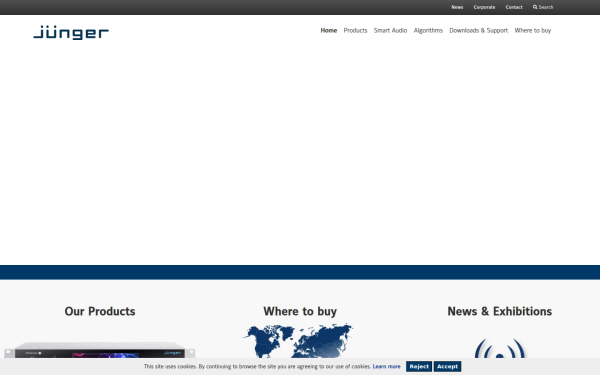Open the Corporate top bar link
The image size is (600, 375).
pyautogui.click(x=484, y=7)
